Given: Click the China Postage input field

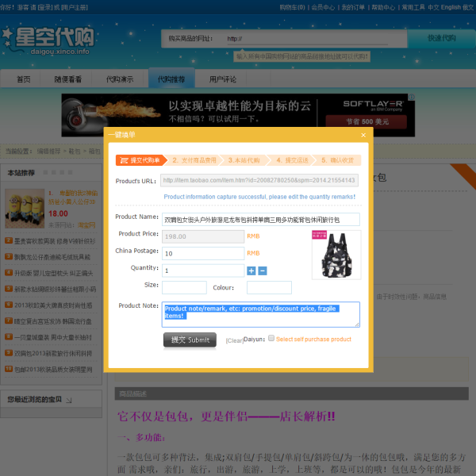Looking at the screenshot, I should click(x=203, y=253).
